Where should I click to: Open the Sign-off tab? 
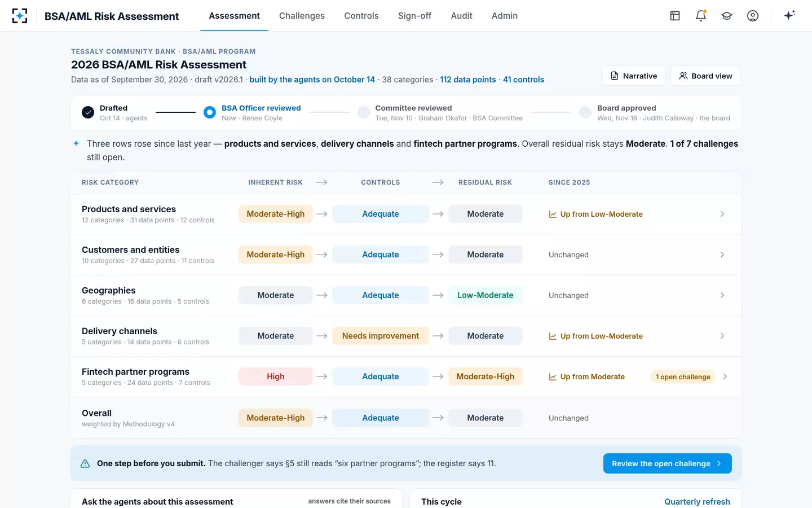click(414, 16)
